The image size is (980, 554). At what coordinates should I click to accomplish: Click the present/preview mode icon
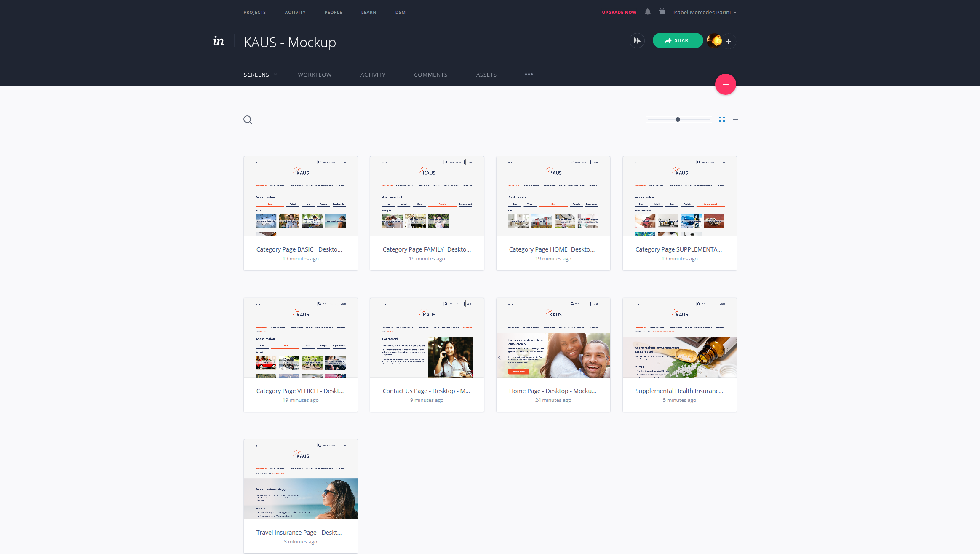(x=637, y=40)
